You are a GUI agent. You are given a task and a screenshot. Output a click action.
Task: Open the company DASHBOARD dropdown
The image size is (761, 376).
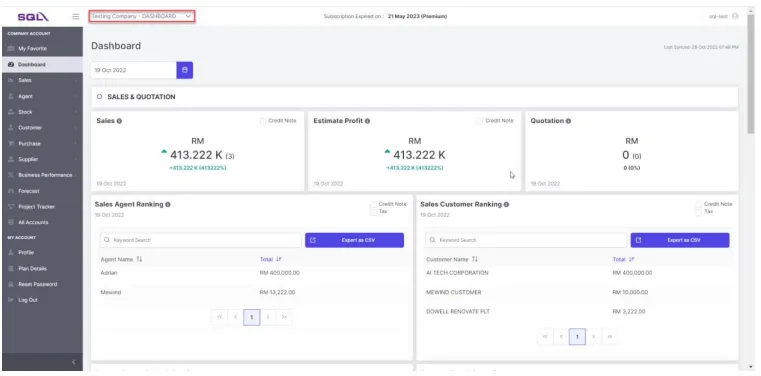click(x=142, y=16)
